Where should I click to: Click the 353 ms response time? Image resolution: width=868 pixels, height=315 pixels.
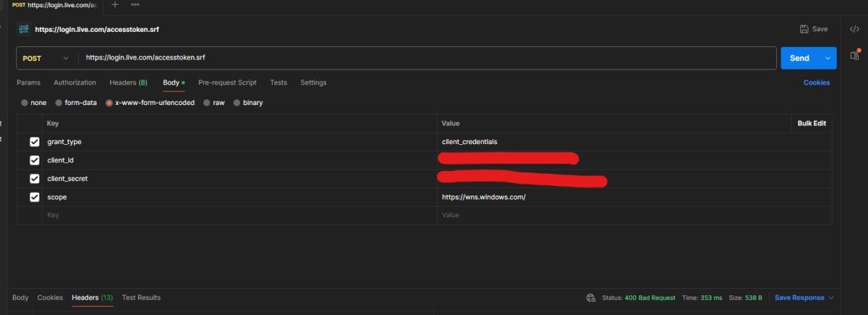(x=710, y=298)
